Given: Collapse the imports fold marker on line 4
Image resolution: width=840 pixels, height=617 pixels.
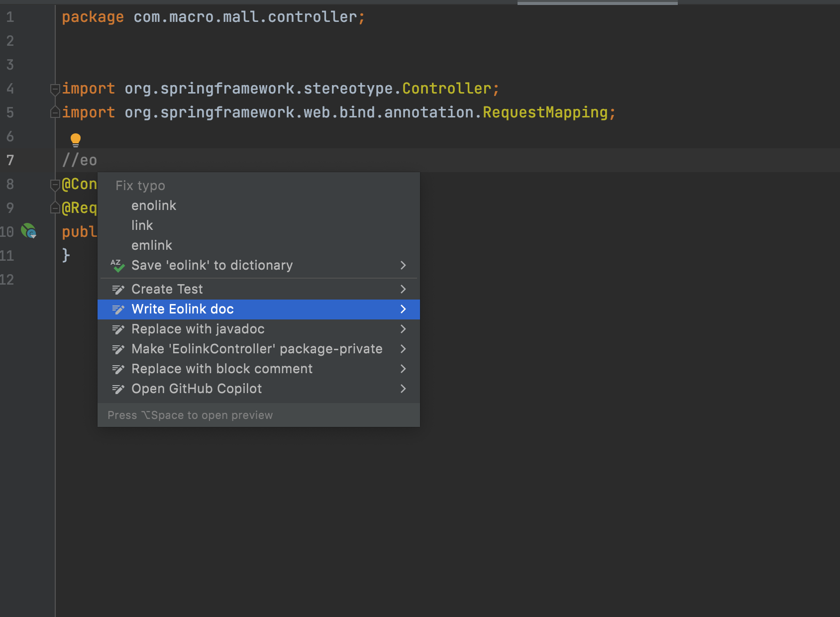Looking at the screenshot, I should coord(55,89).
